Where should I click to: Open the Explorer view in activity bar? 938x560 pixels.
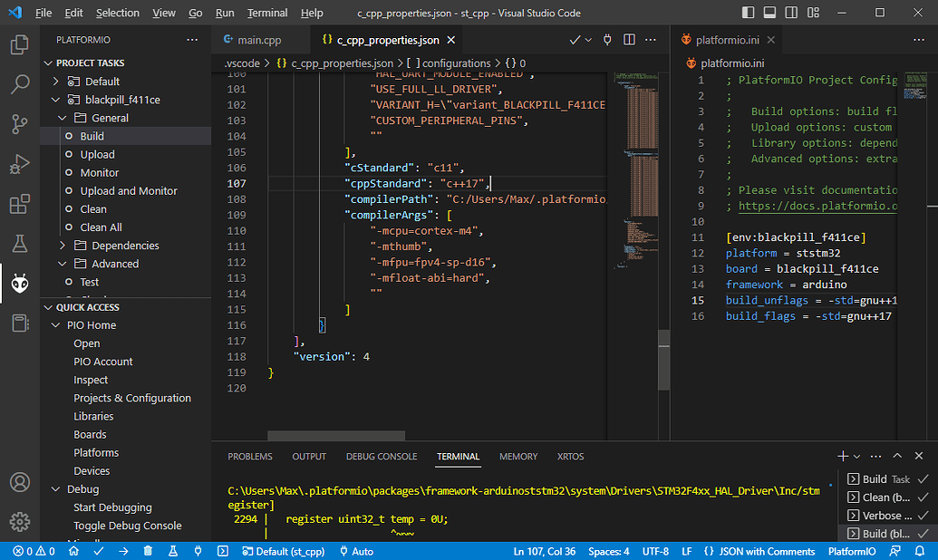[20, 45]
